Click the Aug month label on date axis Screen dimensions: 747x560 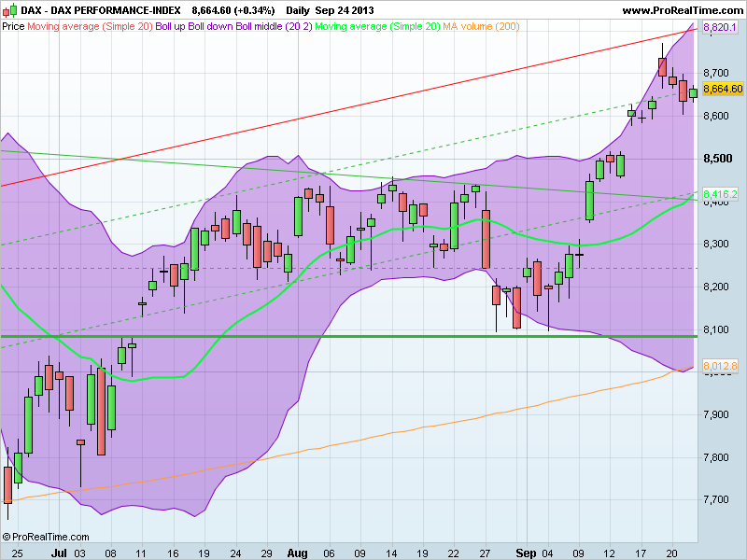point(297,553)
